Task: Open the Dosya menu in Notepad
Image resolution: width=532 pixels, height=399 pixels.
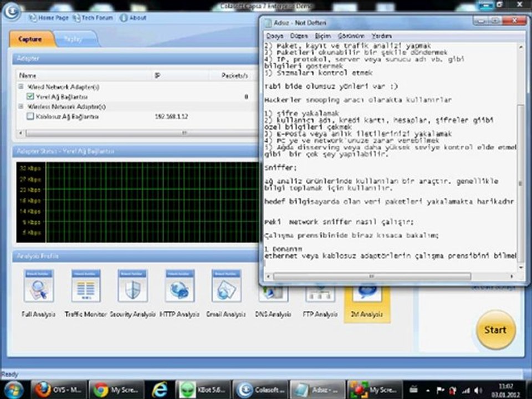Action: pyautogui.click(x=274, y=36)
